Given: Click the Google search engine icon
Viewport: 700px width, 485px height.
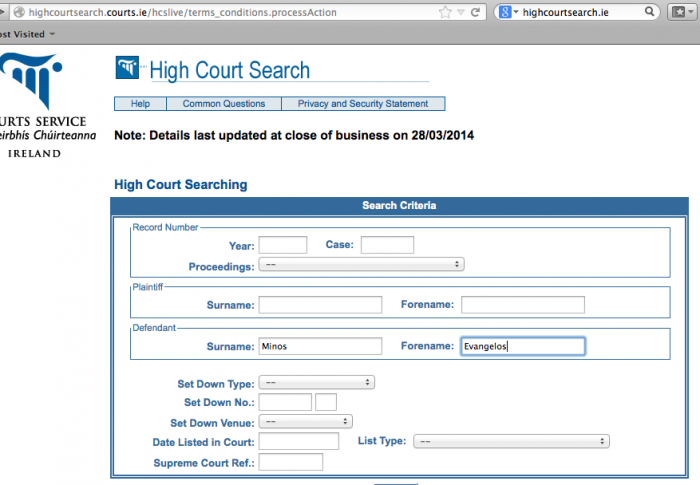Looking at the screenshot, I should point(504,12).
